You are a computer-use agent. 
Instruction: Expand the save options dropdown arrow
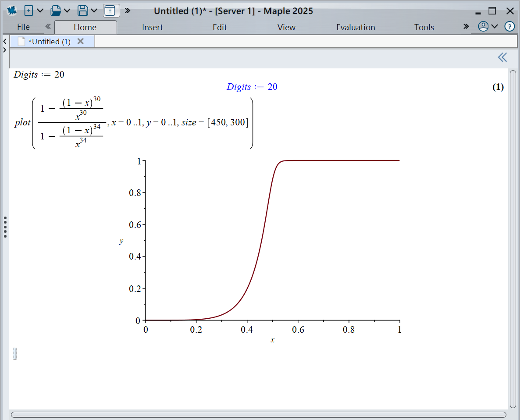point(94,11)
